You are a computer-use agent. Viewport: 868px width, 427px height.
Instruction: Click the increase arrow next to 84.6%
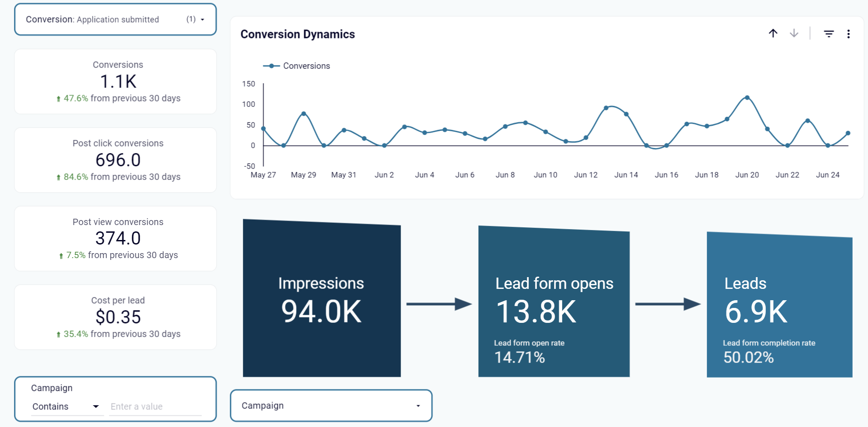point(59,177)
